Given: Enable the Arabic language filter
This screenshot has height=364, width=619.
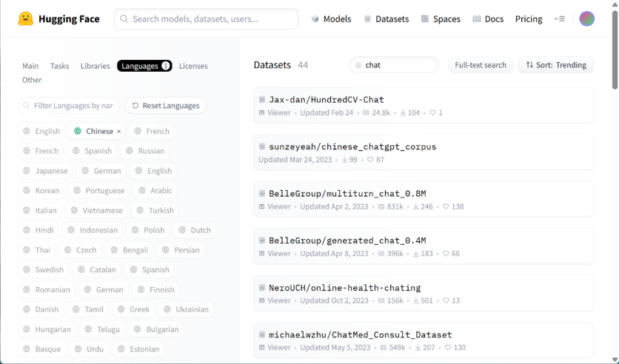Looking at the screenshot, I should [x=155, y=190].
